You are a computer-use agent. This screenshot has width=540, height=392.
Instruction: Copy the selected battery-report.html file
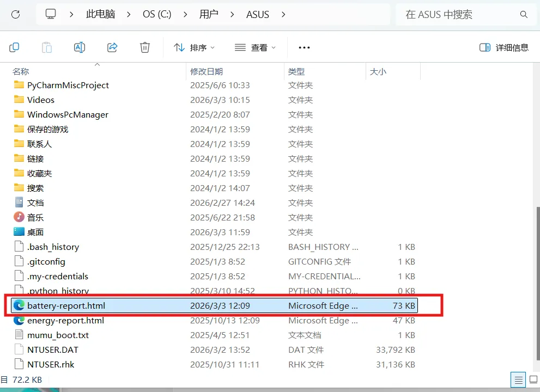[14, 47]
